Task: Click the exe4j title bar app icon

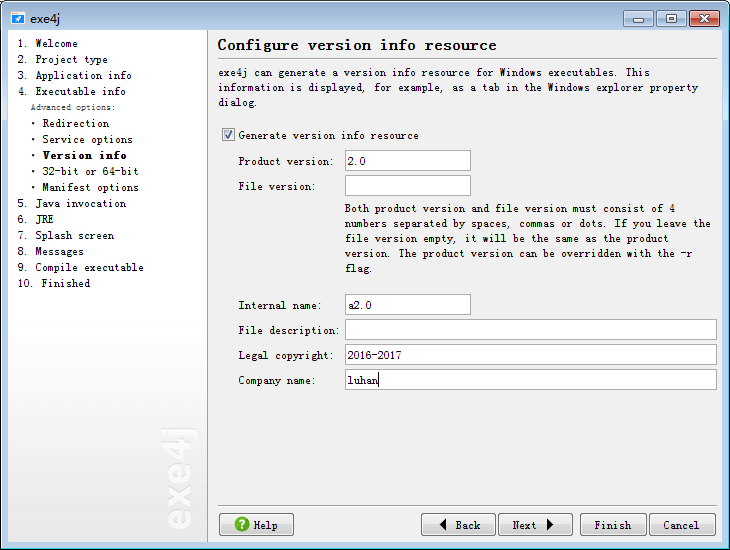Action: [17, 18]
